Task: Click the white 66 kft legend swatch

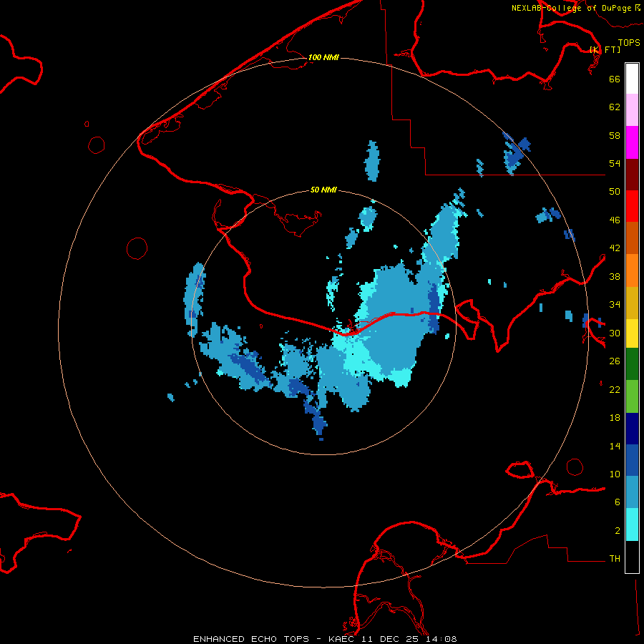Action: [x=632, y=79]
